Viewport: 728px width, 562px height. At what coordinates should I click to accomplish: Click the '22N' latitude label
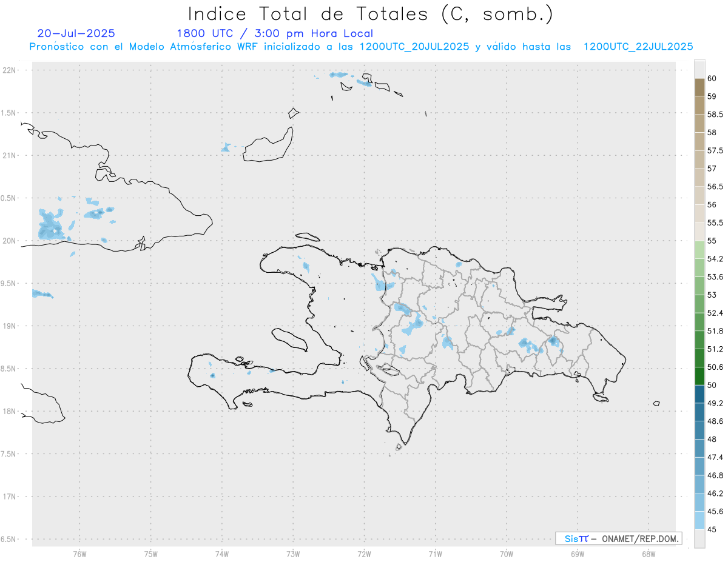click(x=9, y=70)
